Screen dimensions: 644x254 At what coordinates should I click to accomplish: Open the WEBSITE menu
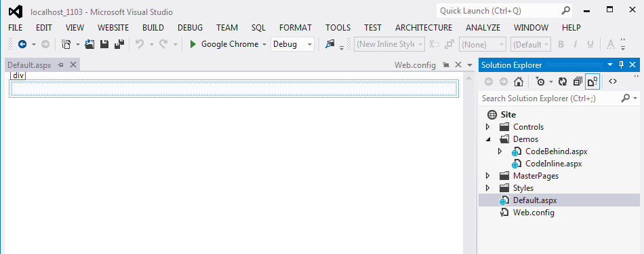(113, 28)
